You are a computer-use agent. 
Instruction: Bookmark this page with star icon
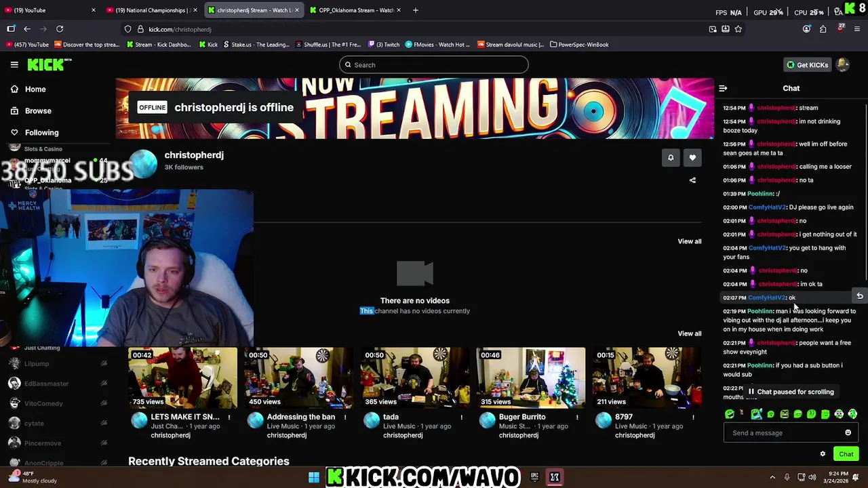coord(738,29)
